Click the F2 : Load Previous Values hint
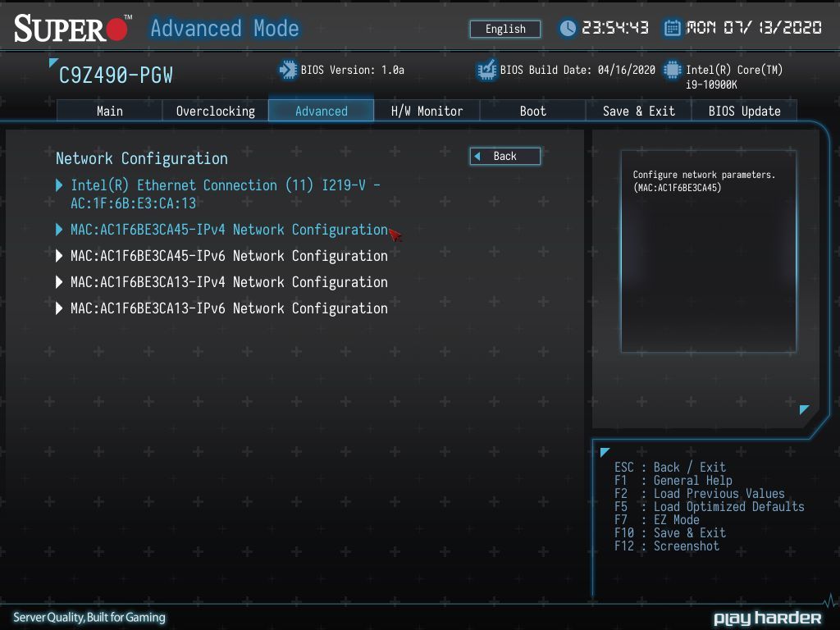 [700, 493]
